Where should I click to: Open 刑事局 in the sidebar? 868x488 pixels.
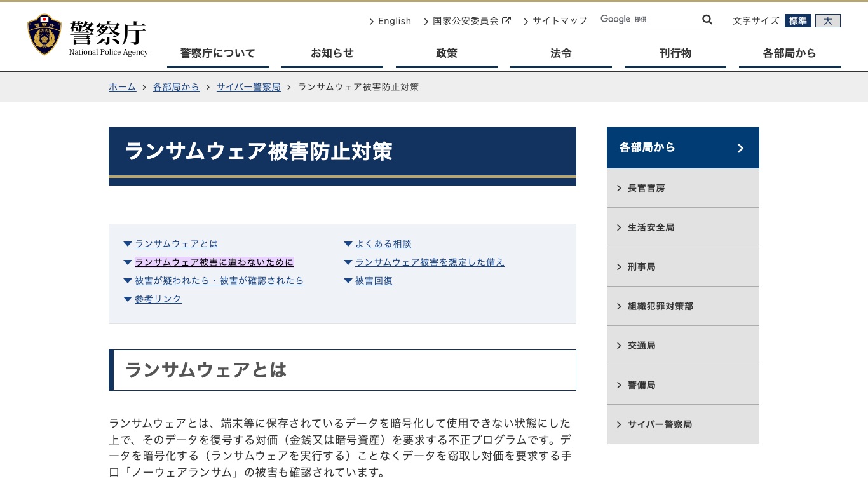[683, 267]
